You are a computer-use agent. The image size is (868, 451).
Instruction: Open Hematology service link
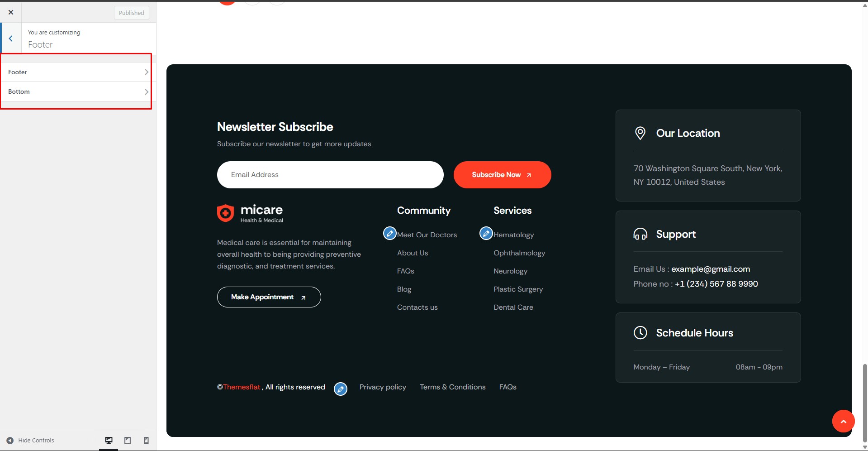514,235
